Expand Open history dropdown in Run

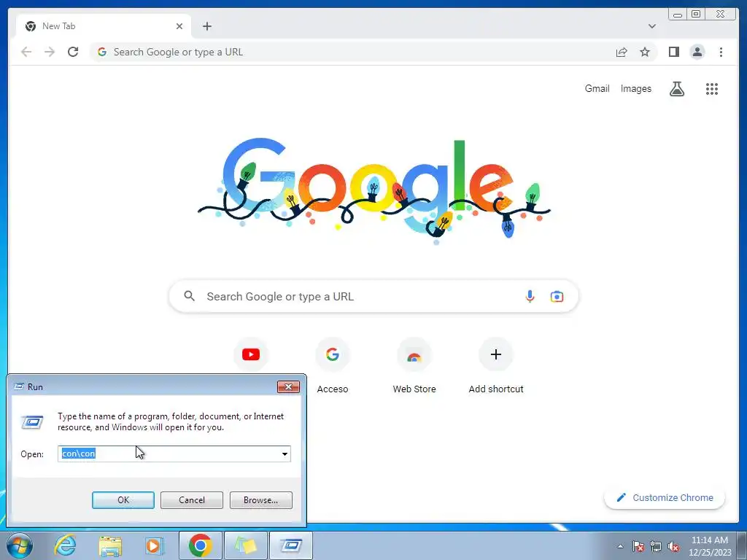pos(285,454)
